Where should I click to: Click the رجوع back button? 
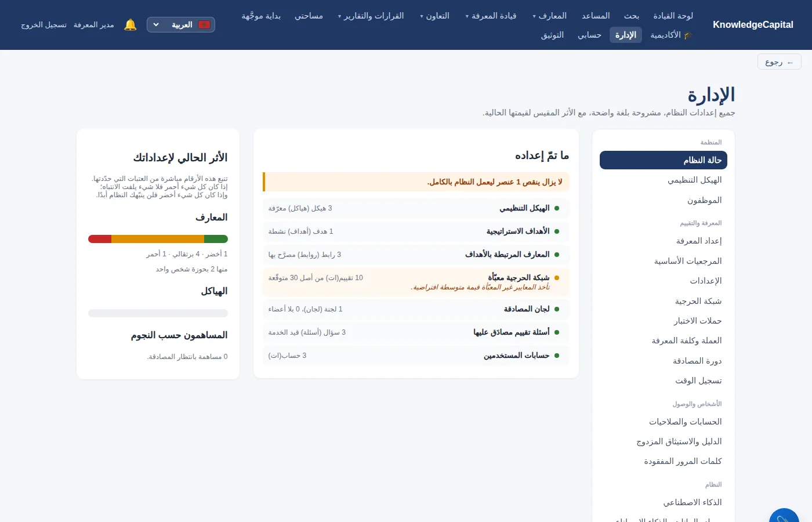click(x=779, y=61)
